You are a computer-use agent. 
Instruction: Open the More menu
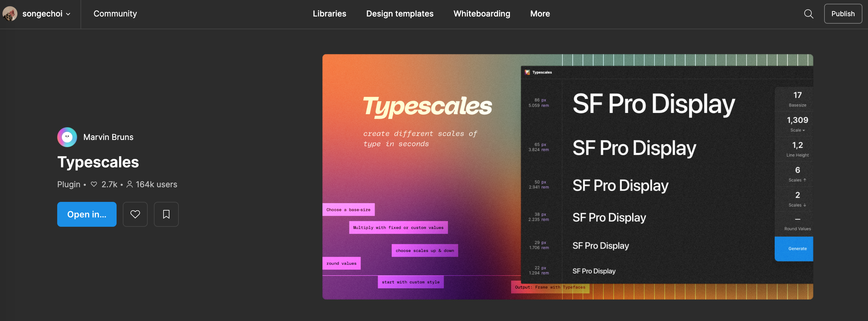point(540,14)
